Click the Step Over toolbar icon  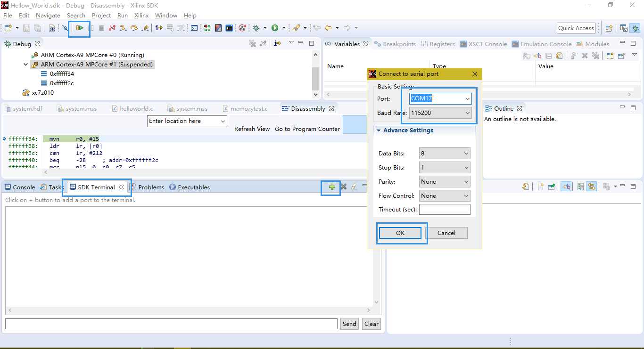tap(134, 28)
